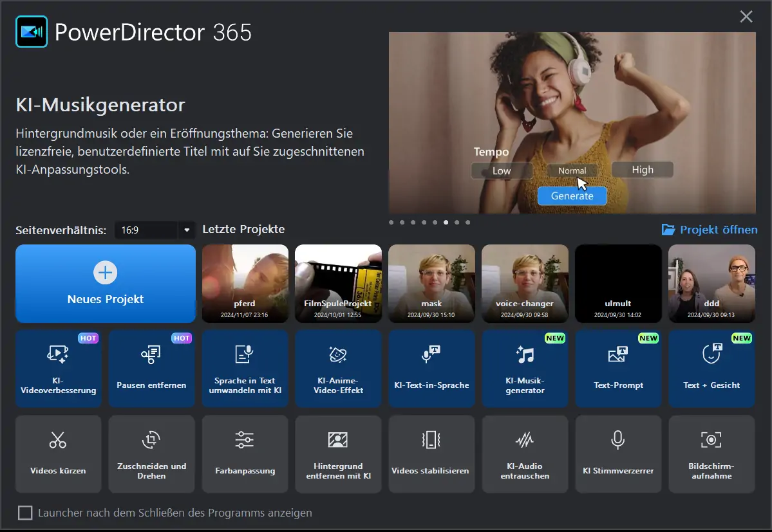
Task: Enable Launcher nach dem Schließen anzeigen checkbox
Action: pos(25,513)
